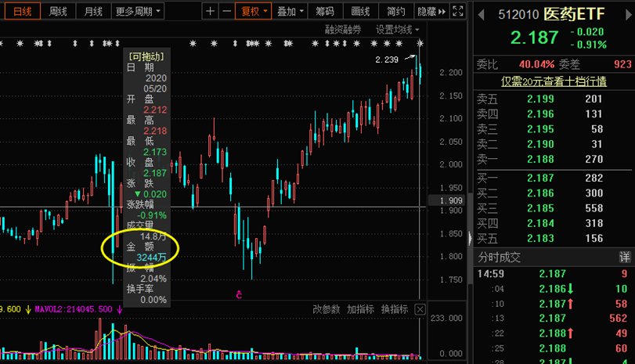Click the 金额 3244万 value in tooltip
Viewport: 635px width, 364px height.
point(151,258)
